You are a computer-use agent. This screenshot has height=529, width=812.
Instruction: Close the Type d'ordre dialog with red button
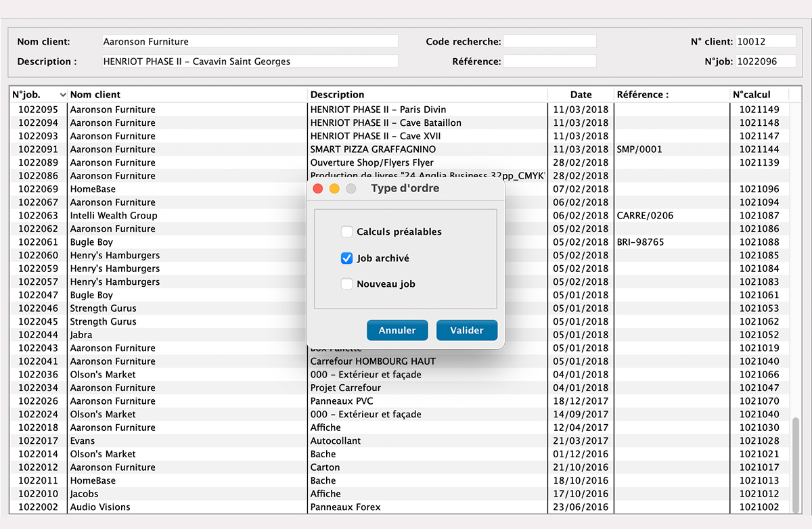pyautogui.click(x=318, y=189)
